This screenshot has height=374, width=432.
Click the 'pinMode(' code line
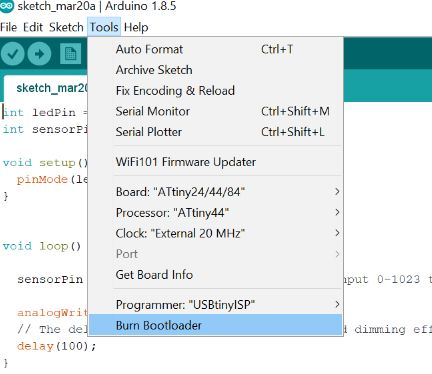pos(52,180)
